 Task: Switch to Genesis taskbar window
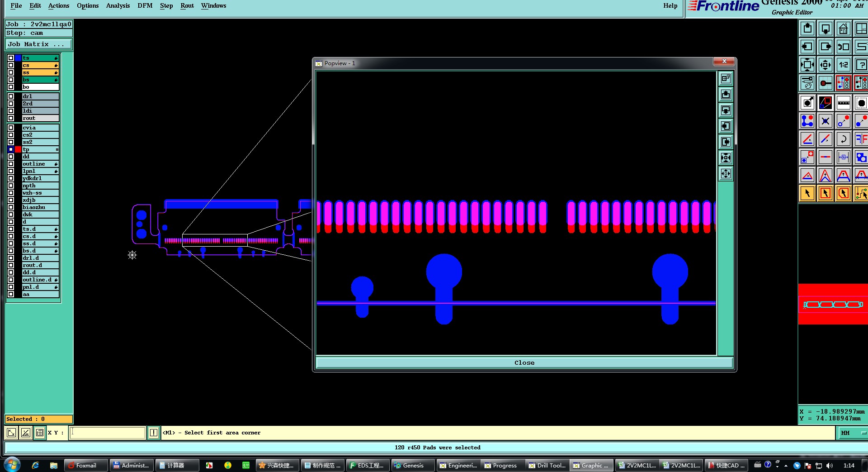coord(413,465)
